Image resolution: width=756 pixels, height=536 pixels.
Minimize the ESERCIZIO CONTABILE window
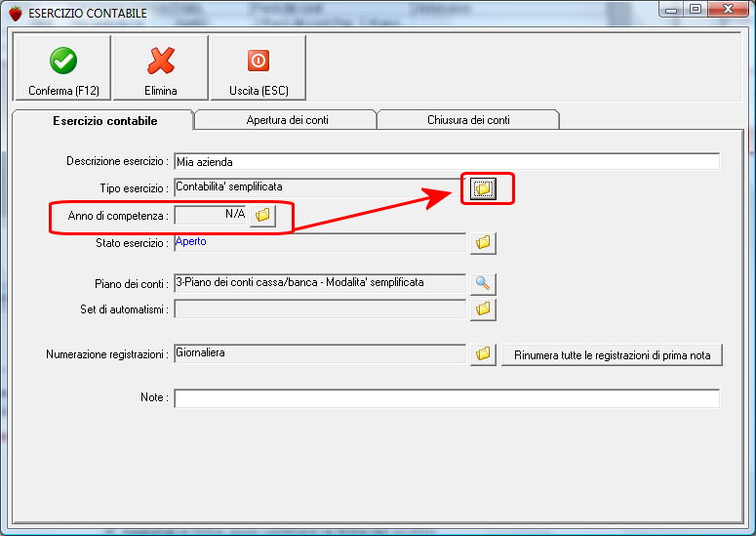click(x=672, y=10)
